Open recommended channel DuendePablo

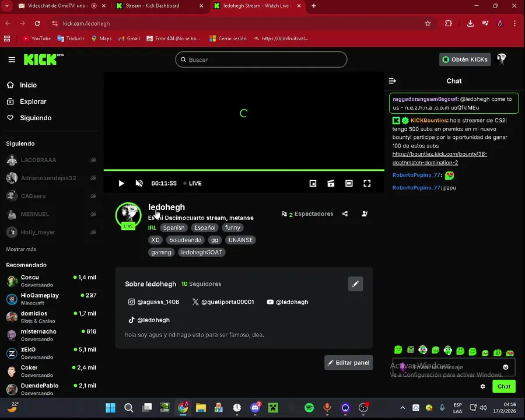(x=51, y=390)
